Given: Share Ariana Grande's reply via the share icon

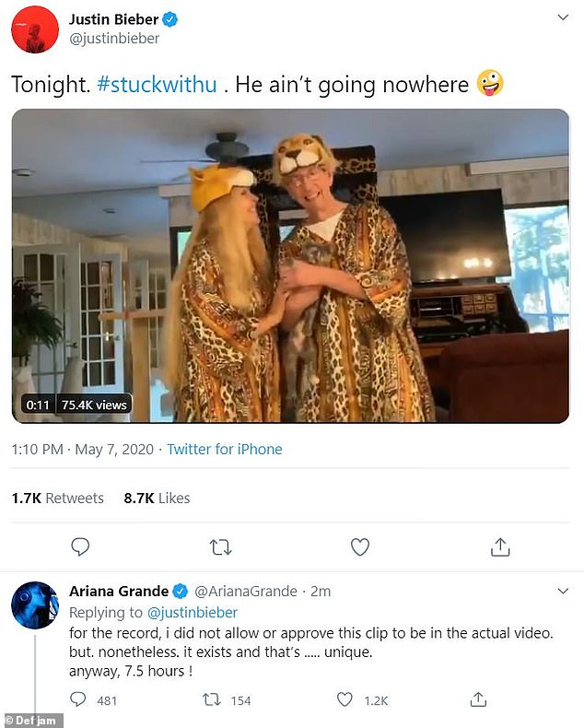Looking at the screenshot, I should click(x=477, y=699).
